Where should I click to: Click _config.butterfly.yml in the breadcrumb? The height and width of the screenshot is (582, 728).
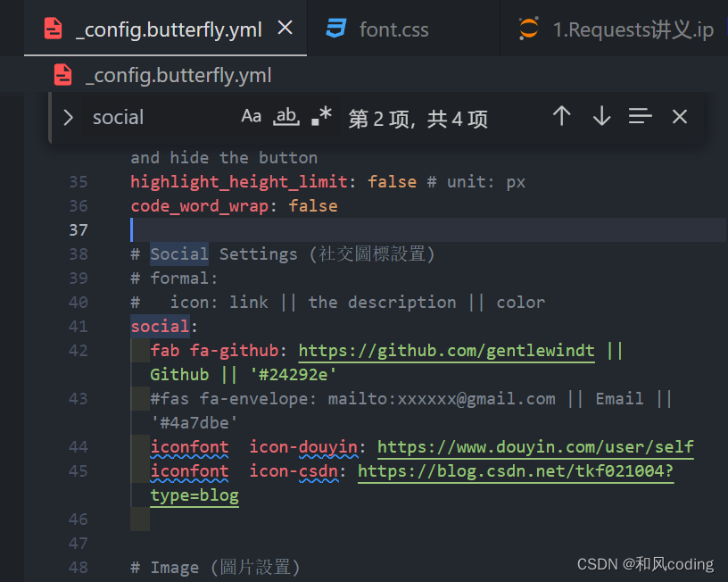[178, 75]
